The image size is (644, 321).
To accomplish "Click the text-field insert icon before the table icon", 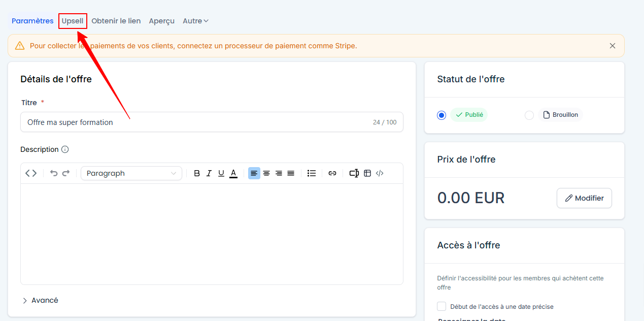I will point(354,173).
